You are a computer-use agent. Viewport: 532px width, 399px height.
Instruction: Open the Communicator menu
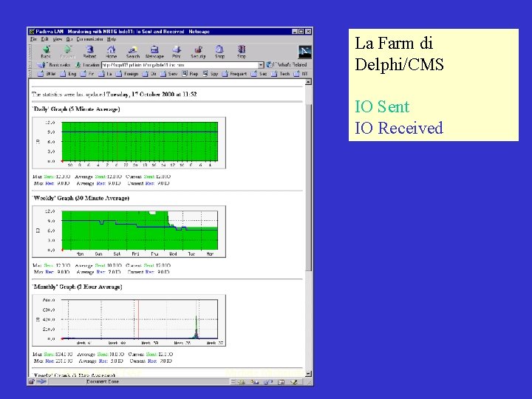tap(89, 39)
